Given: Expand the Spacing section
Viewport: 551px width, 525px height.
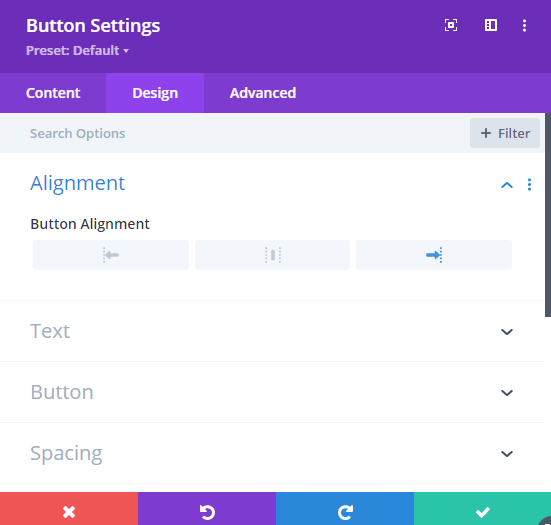Looking at the screenshot, I should tap(272, 453).
